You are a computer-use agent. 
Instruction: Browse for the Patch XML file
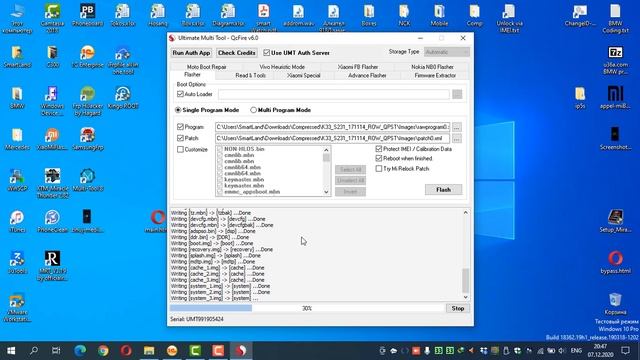click(x=457, y=139)
